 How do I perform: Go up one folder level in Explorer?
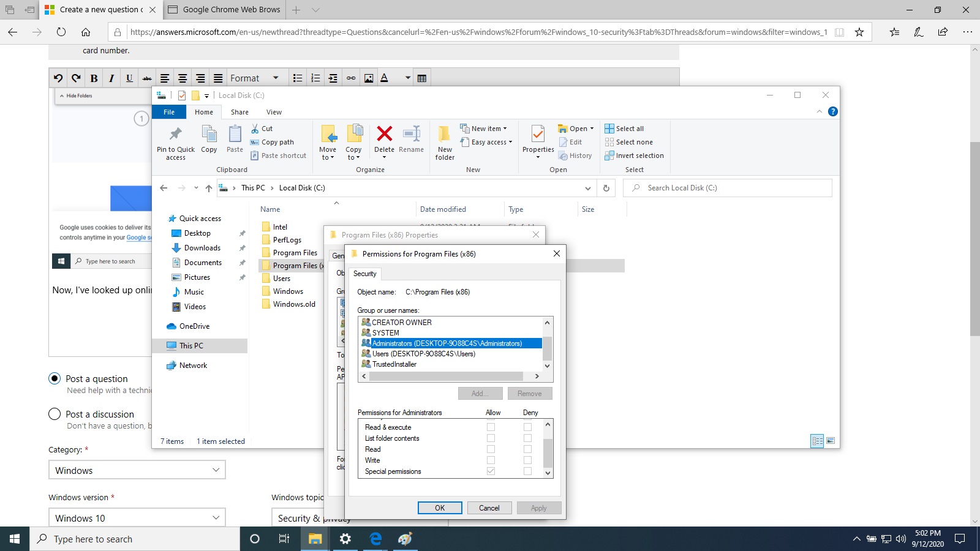coord(209,188)
